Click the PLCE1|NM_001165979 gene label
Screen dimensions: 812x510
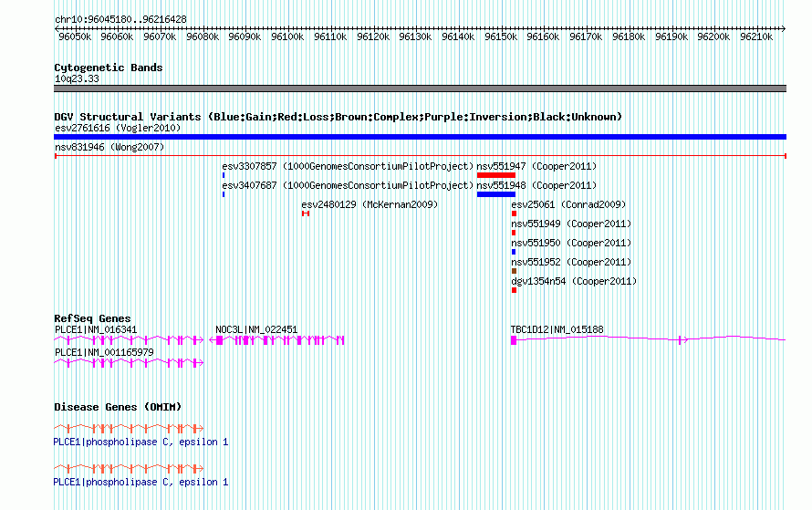click(104, 352)
